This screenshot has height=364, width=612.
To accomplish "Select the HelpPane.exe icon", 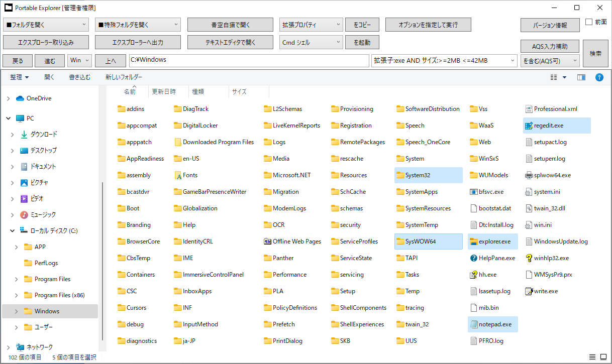I will pyautogui.click(x=473, y=258).
